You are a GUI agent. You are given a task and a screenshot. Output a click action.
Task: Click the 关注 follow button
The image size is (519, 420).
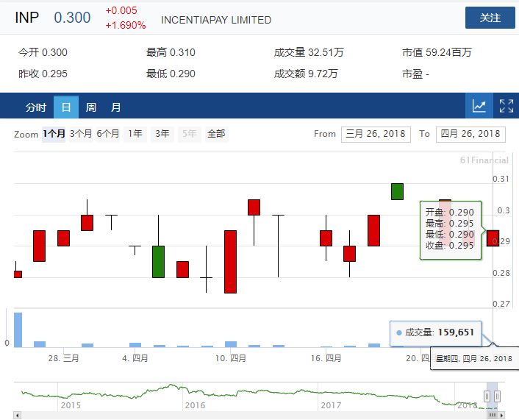(490, 18)
